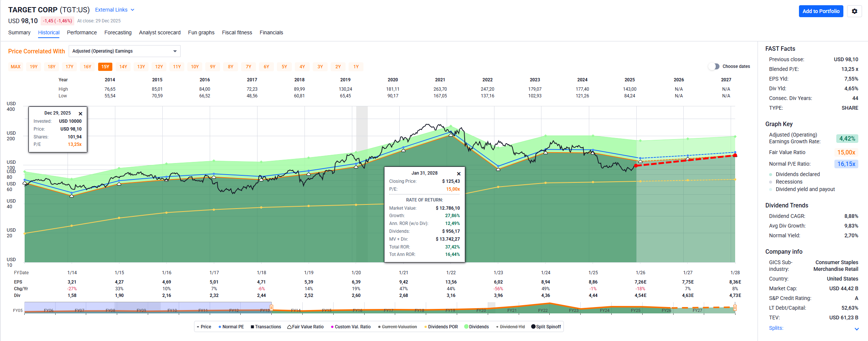Close the Jan 31, 2028 popup
Screen dimensions: 868x341
point(459,173)
